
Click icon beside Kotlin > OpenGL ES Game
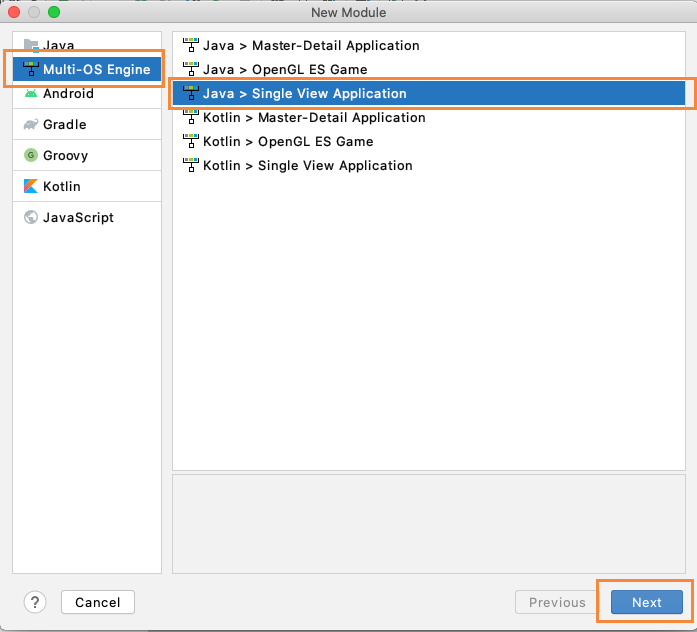tap(191, 141)
